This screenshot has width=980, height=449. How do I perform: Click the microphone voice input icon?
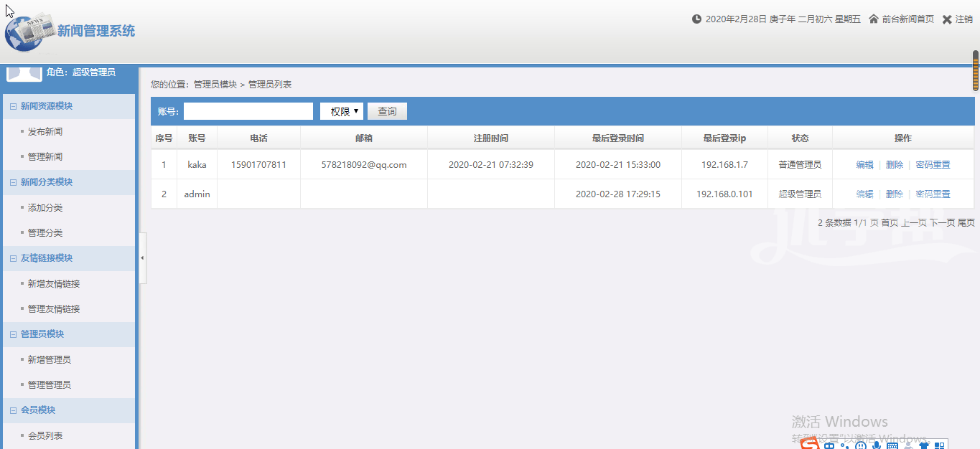pyautogui.click(x=877, y=446)
